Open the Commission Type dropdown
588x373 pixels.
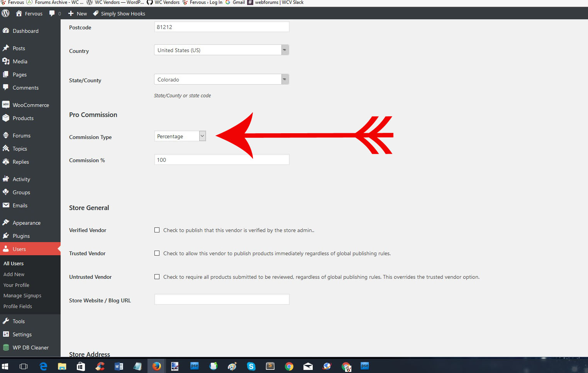[x=180, y=136]
